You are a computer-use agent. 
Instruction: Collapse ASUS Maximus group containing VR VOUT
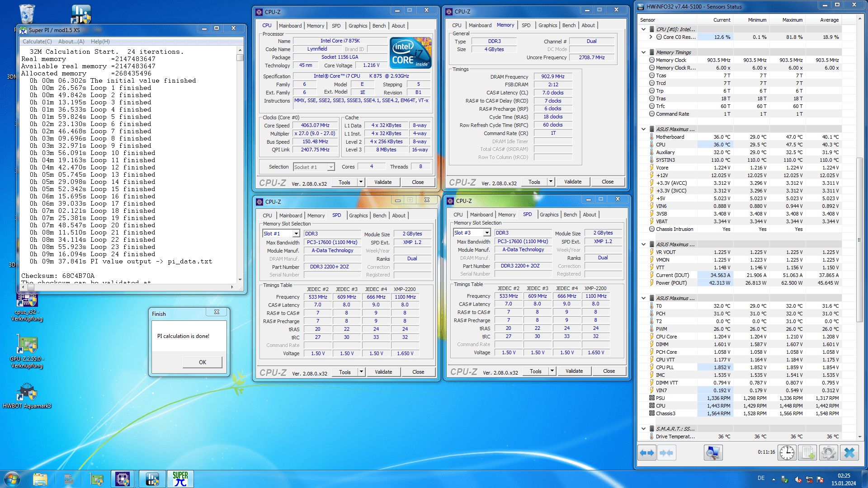[644, 244]
